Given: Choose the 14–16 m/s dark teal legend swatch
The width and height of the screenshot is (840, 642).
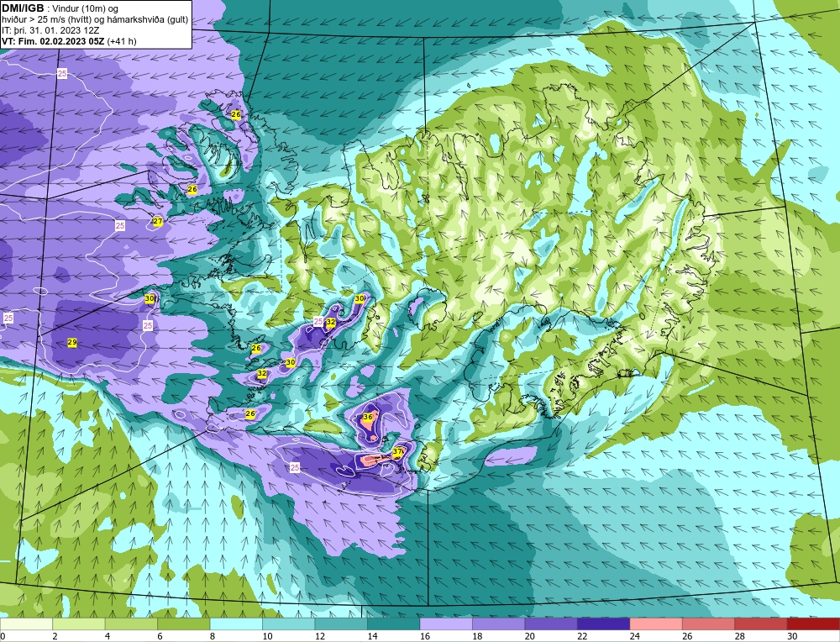Looking at the screenshot, I should 394,624.
